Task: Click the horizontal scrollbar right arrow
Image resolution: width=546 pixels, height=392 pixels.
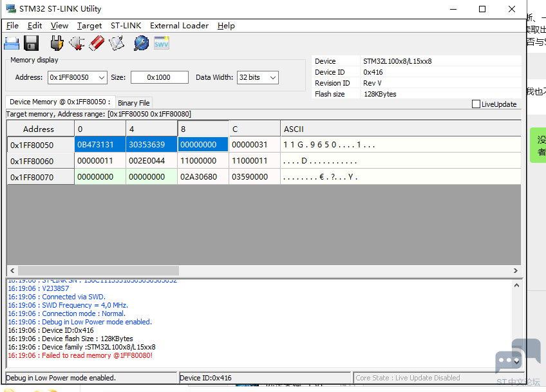Action: (x=515, y=271)
